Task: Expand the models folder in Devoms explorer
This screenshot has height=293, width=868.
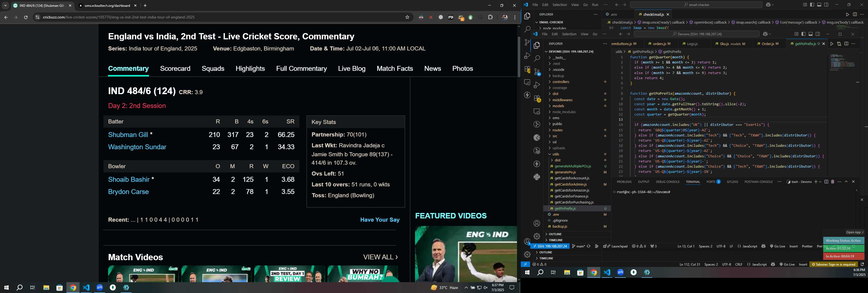Action: 577,106
